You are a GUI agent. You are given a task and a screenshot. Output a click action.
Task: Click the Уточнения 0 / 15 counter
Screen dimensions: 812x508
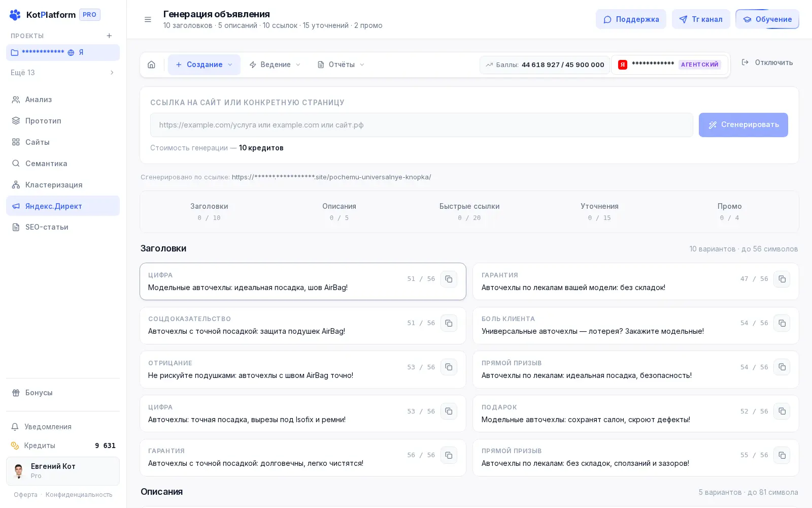599,212
